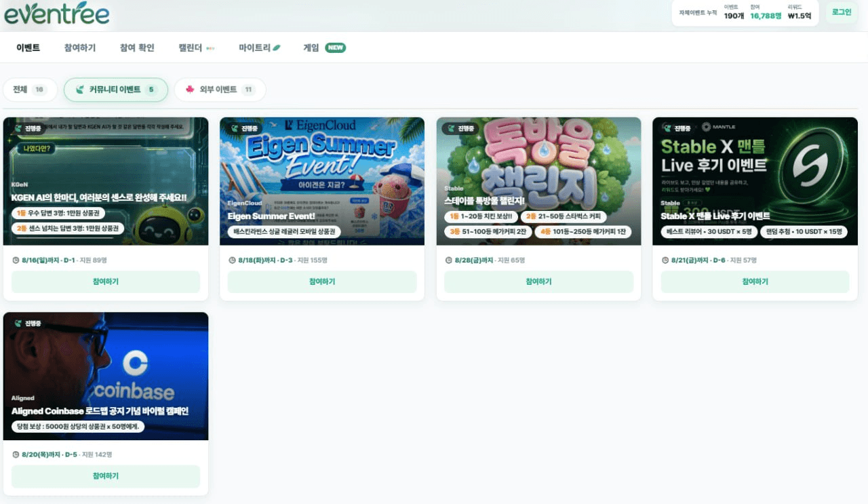Open the 이벤트 nav tab
This screenshot has width=868, height=504.
coord(28,48)
